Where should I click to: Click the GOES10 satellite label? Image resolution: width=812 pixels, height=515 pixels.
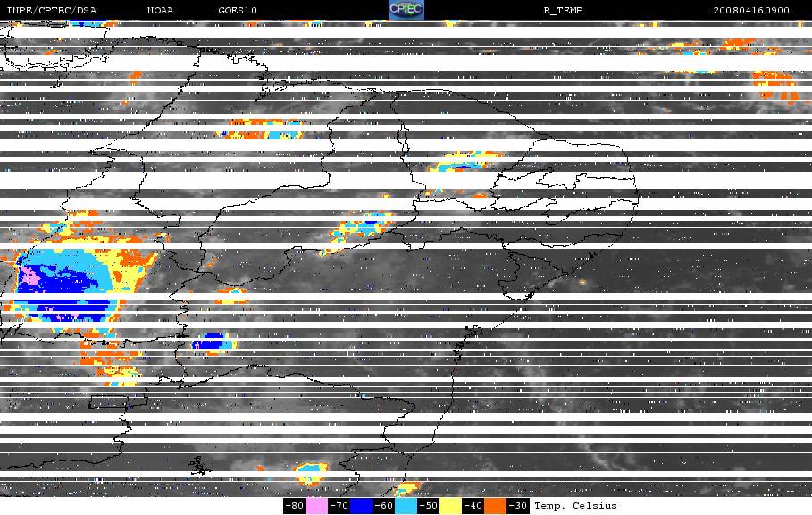(234, 11)
